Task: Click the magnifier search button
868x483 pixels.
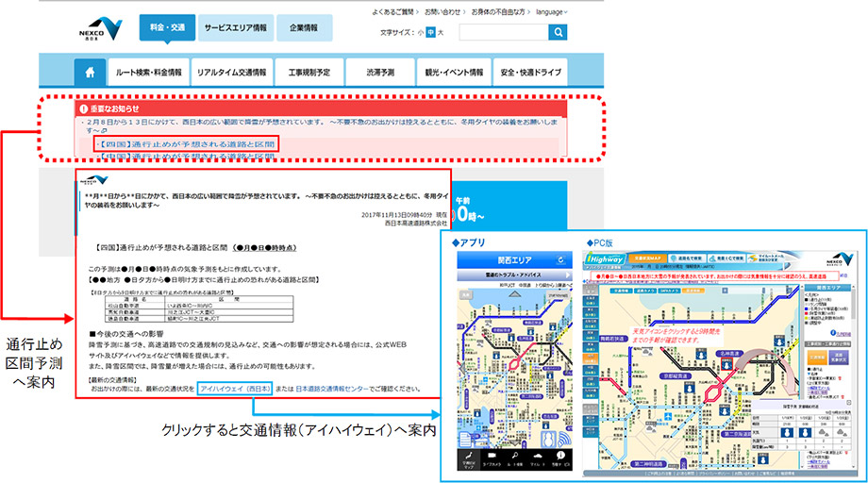Action: coord(558,33)
